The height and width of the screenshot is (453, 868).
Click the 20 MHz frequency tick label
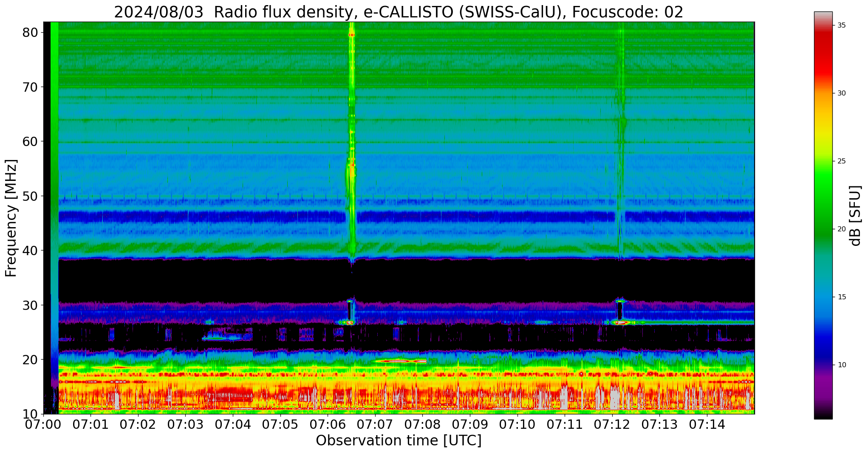(x=30, y=360)
